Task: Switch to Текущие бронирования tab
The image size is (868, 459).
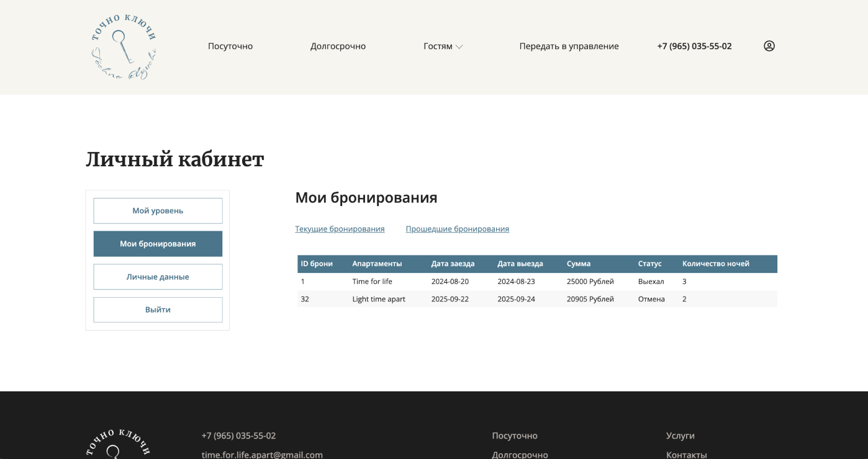Action: click(x=340, y=229)
